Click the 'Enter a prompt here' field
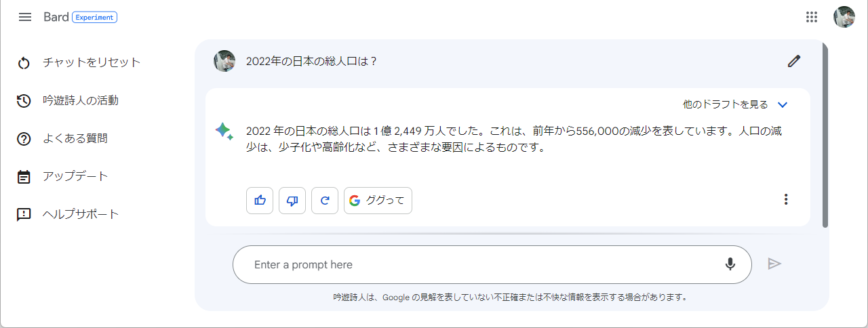Image resolution: width=868 pixels, height=328 pixels. (475, 264)
